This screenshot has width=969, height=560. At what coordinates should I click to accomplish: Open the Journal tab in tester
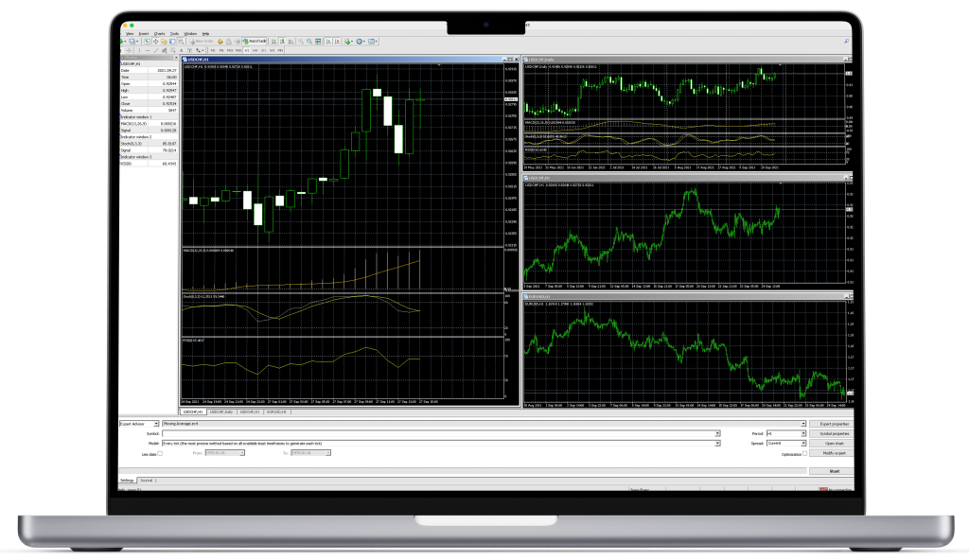tap(147, 481)
